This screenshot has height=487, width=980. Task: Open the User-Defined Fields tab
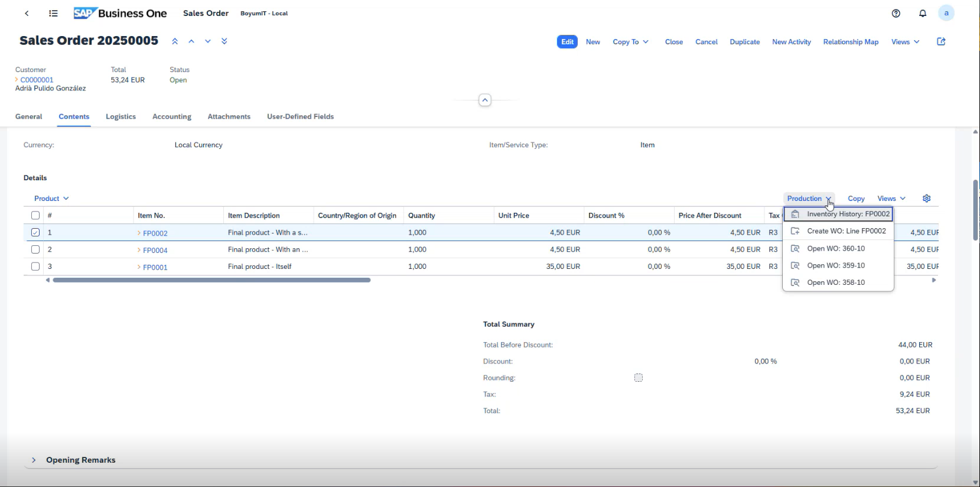(x=300, y=116)
